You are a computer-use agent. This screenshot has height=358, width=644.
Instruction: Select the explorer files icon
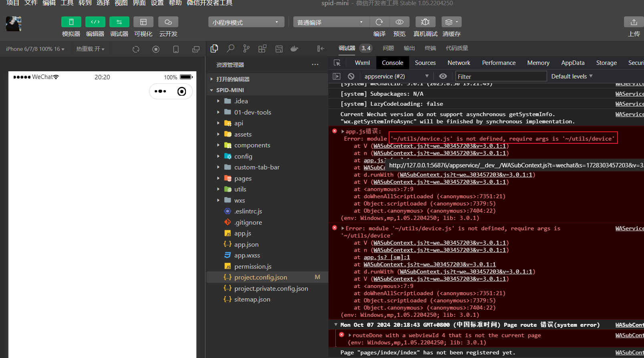(214, 48)
